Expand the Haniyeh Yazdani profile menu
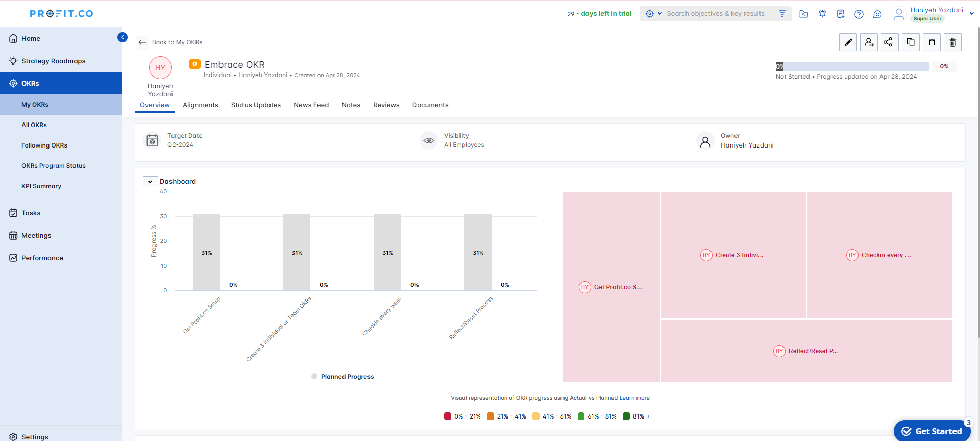Viewport: 980px width, 441px height. tap(971, 14)
